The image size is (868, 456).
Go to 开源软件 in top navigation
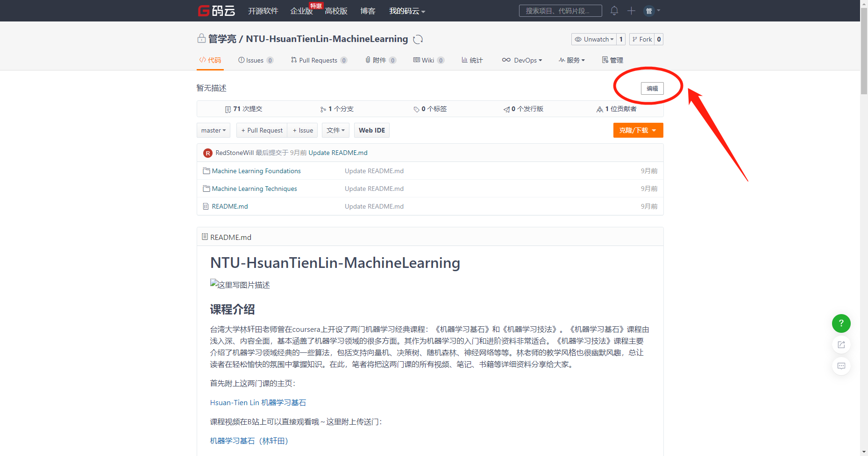pos(263,11)
